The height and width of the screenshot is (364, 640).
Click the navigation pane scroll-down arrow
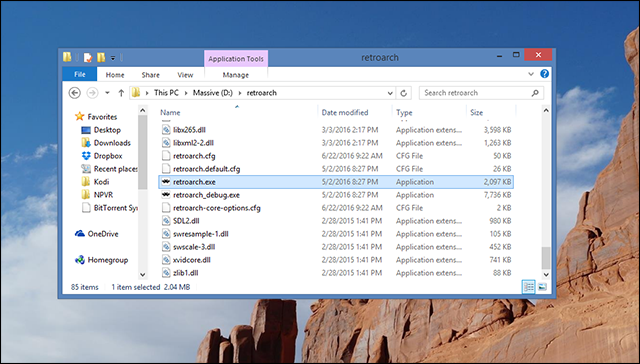click(x=142, y=275)
